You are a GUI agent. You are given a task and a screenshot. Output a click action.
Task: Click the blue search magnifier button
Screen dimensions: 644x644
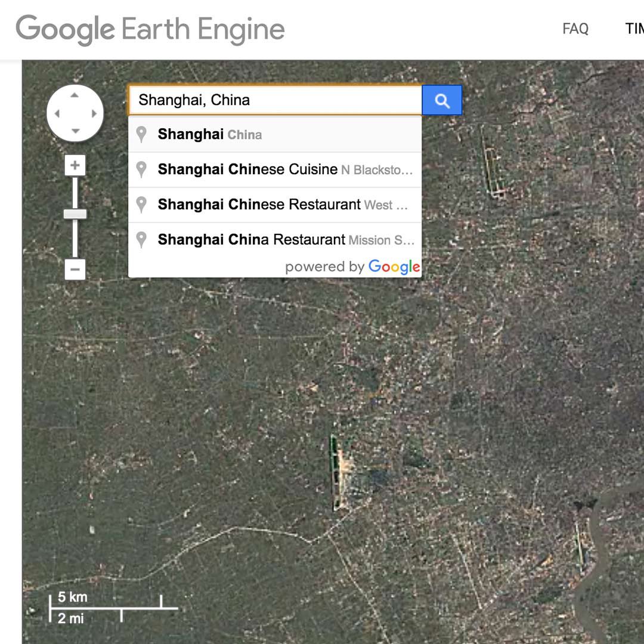pos(442,100)
